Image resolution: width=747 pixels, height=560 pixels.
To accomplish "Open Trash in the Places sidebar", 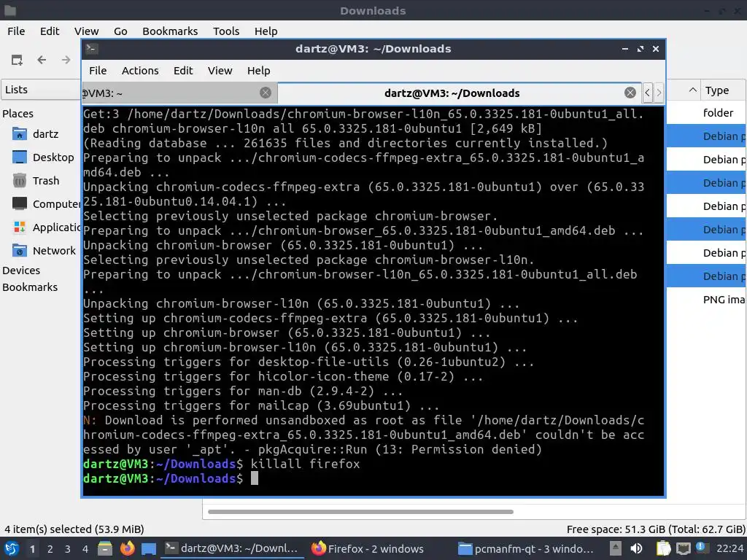I will coord(36,181).
